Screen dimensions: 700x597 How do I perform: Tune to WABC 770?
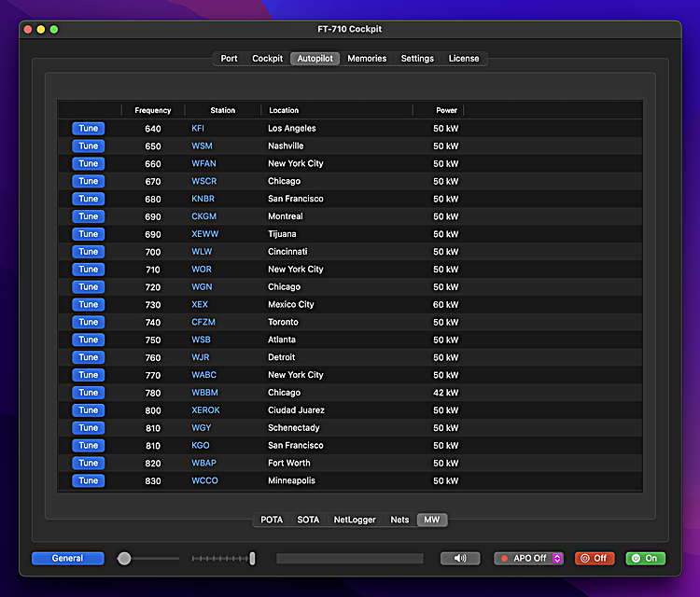coord(89,375)
